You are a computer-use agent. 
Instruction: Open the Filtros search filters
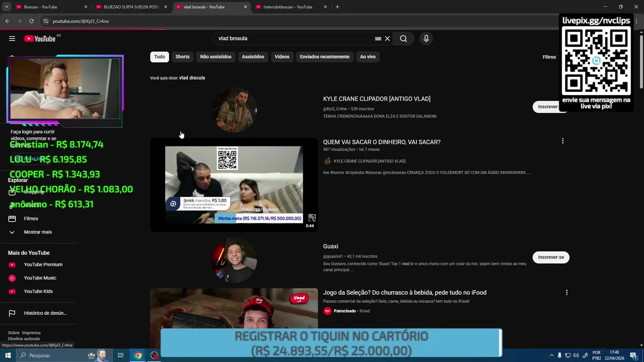[x=549, y=57]
